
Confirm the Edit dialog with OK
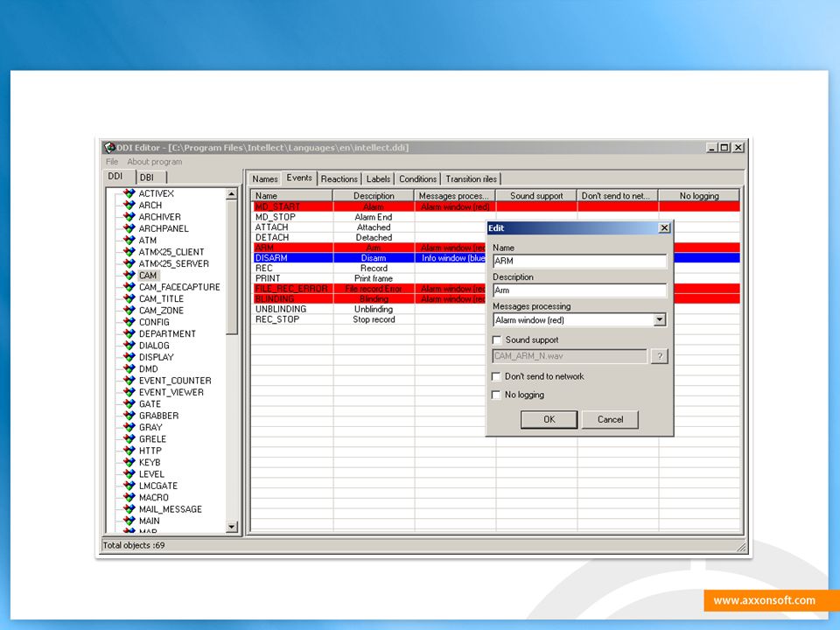click(549, 419)
